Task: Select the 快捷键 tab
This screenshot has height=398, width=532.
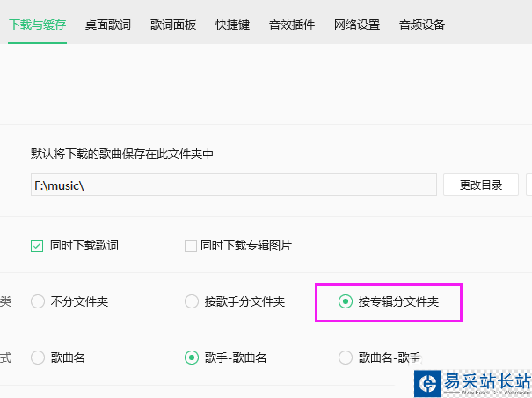Action: (x=232, y=25)
